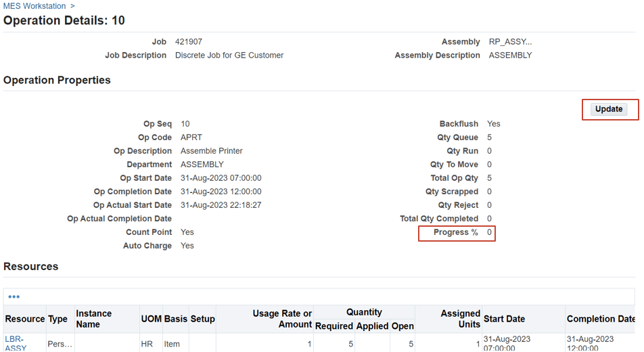Click the Required quantity column header
The width and height of the screenshot is (644, 352).
pos(334,326)
